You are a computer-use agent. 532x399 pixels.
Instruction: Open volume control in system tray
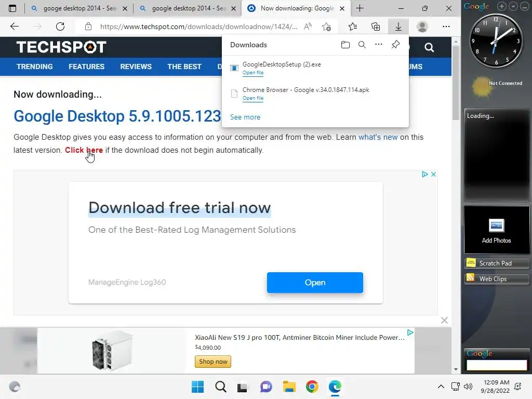(468, 387)
